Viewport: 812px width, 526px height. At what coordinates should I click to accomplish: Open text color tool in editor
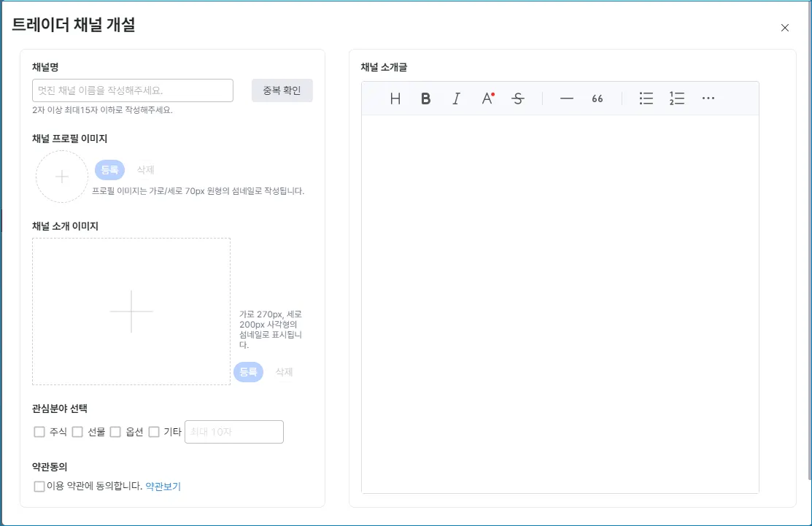[487, 98]
